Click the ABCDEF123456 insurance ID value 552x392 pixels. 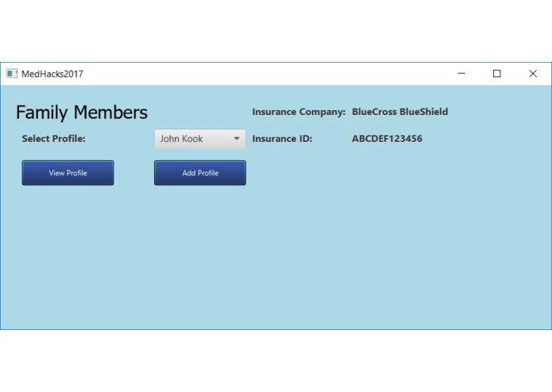pyautogui.click(x=387, y=139)
